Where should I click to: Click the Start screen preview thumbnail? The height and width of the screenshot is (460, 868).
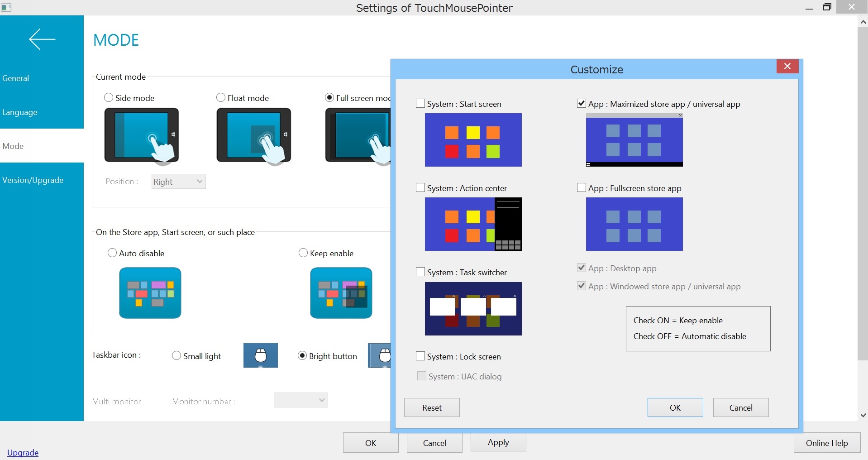pos(473,140)
